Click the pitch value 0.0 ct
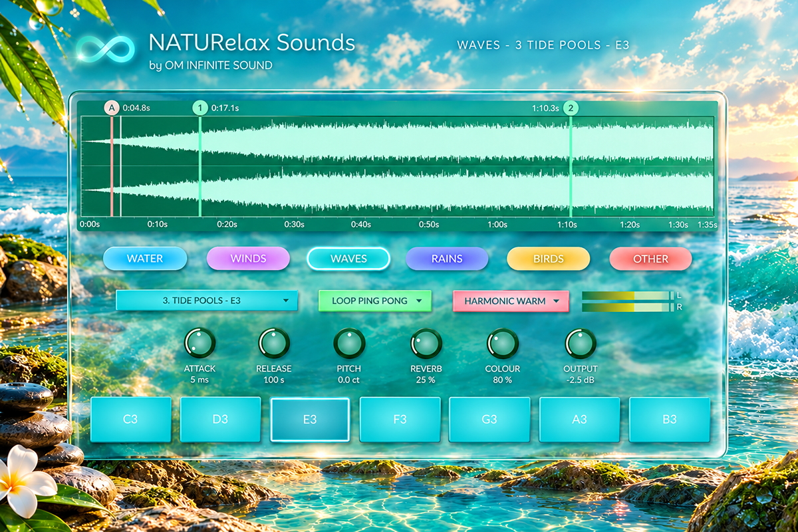798x532 pixels. click(x=349, y=380)
